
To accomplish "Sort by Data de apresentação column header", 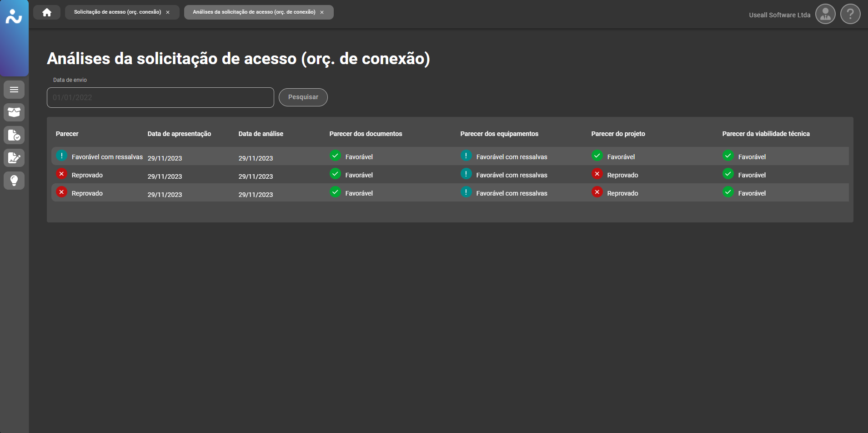I will [179, 134].
